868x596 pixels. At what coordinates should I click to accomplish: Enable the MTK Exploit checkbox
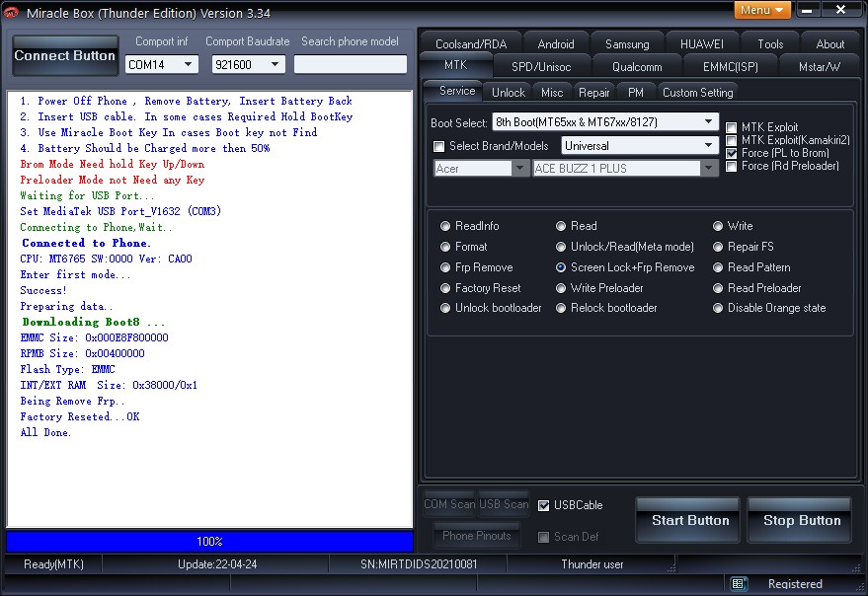pyautogui.click(x=732, y=127)
